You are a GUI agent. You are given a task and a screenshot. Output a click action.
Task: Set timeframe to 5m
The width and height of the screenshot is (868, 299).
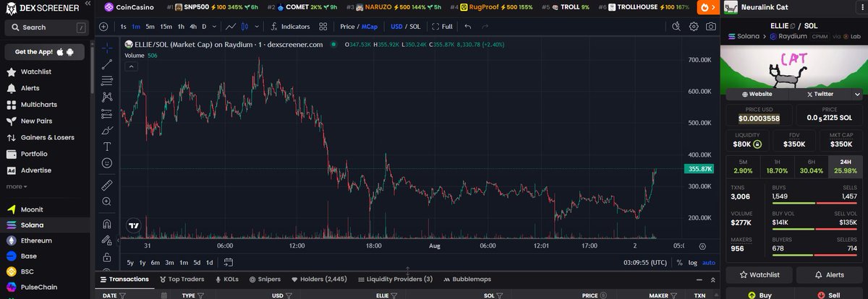click(150, 27)
